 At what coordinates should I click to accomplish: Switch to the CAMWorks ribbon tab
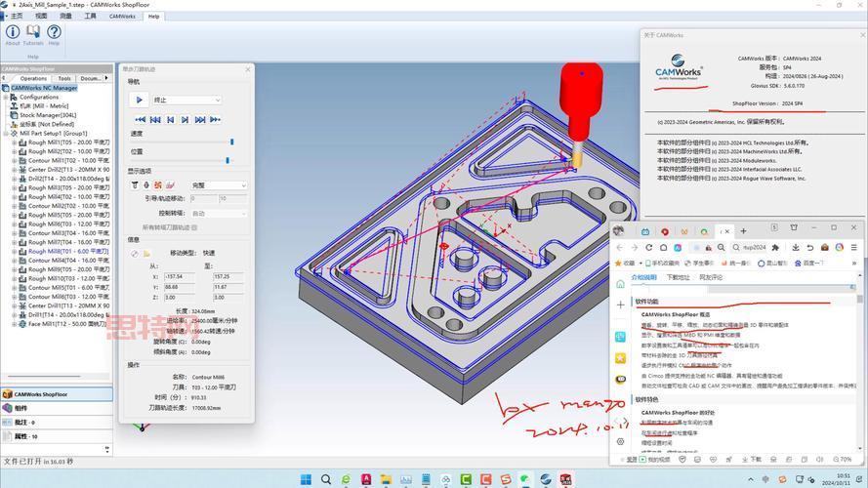click(x=122, y=16)
